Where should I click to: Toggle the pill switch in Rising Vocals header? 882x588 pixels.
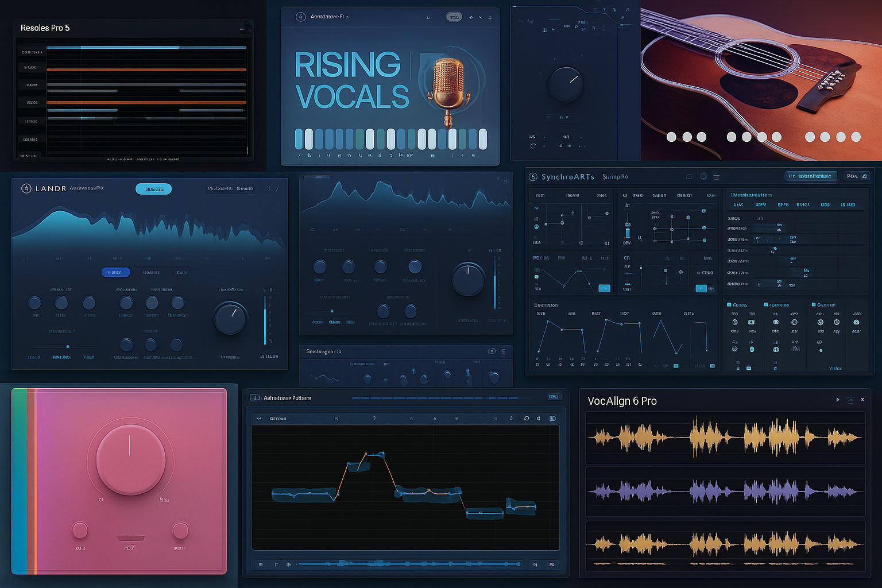click(x=454, y=17)
